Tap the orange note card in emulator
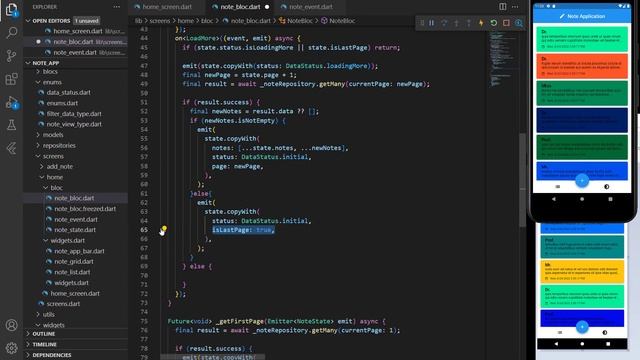 pos(582,66)
